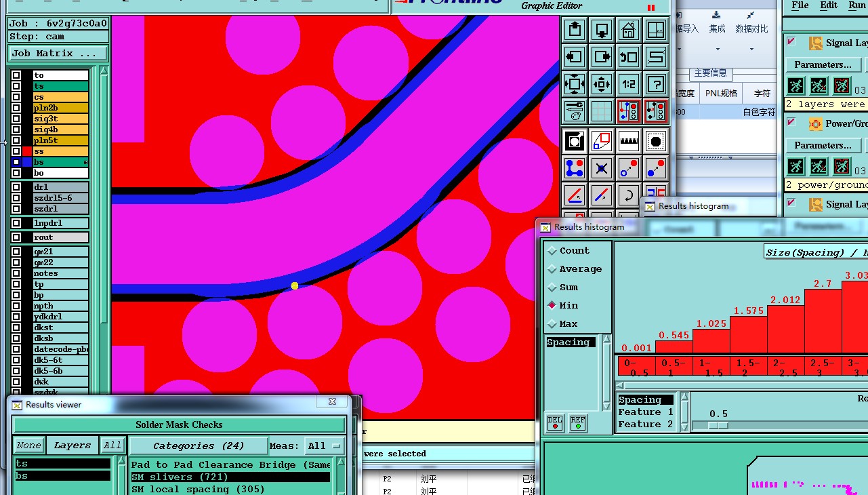Screen dimensions: 868x495
Task: Open the Edit menu in checklist window
Action: [829, 5]
